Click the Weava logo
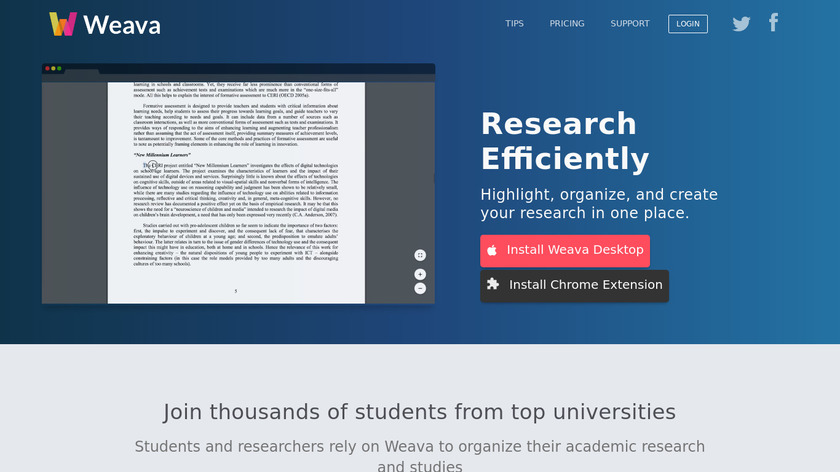 point(104,24)
